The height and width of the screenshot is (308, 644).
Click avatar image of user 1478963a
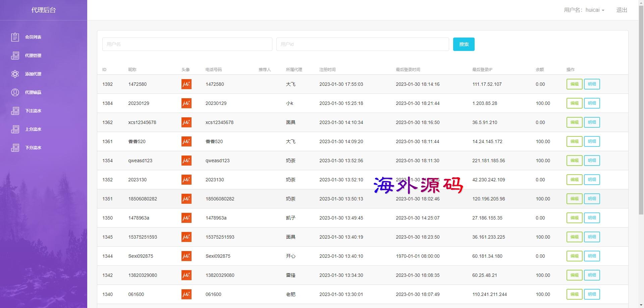186,218
